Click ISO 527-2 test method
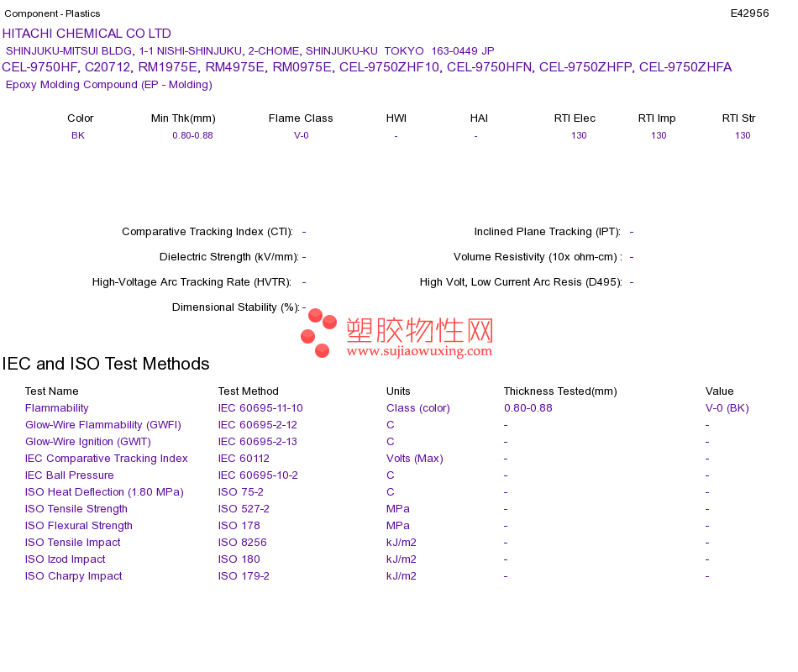The image size is (798, 672). coord(244,509)
